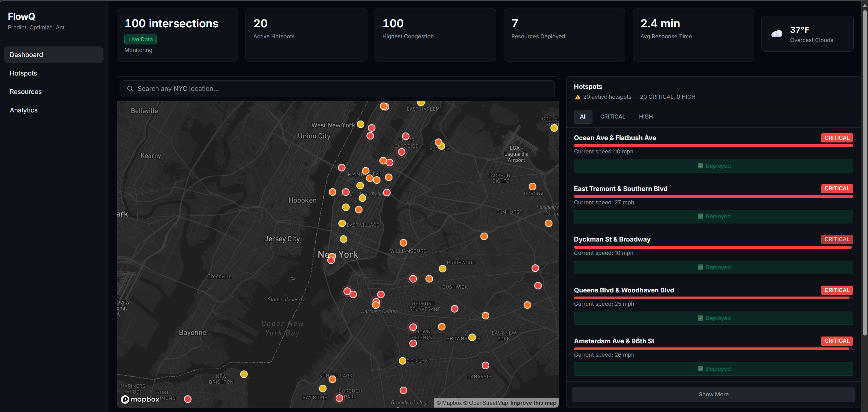Expand Queens Blvd & Woodhaven Blvd hotspot entry
Viewport: 868px width, 412px height.
pyautogui.click(x=624, y=290)
